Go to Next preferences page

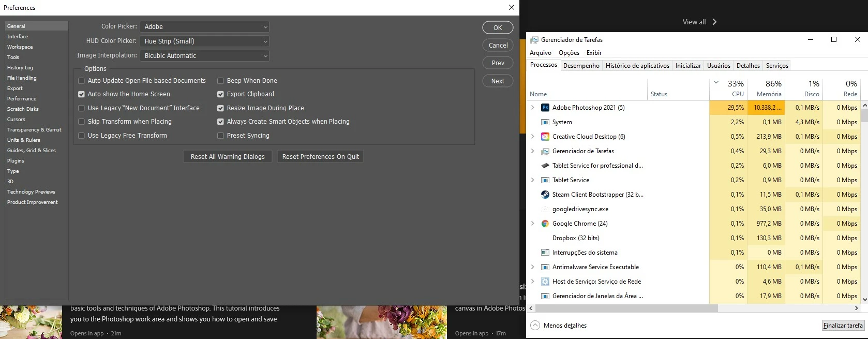pos(498,81)
